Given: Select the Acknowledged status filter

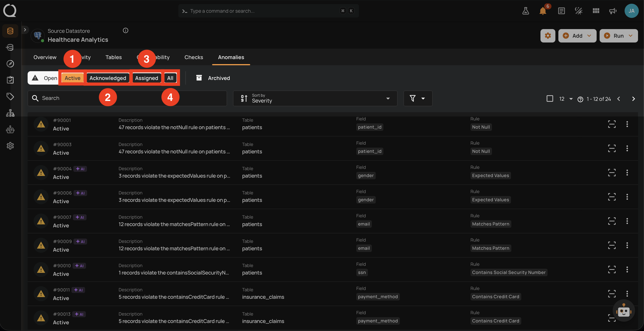Looking at the screenshot, I should [x=108, y=78].
